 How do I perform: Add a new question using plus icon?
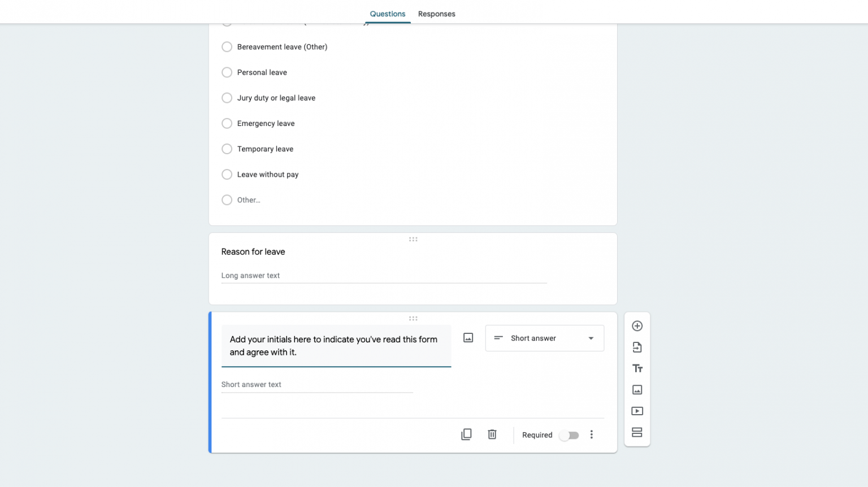pos(637,326)
